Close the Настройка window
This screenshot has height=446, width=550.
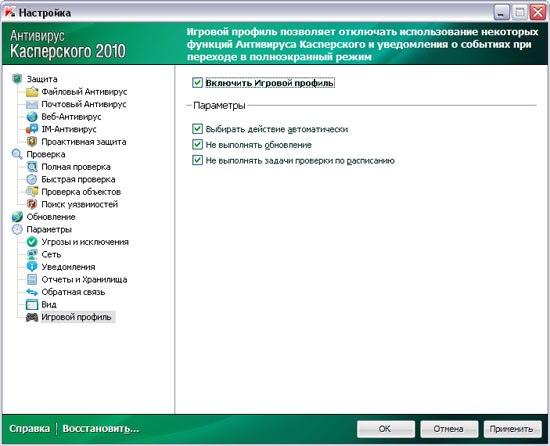click(538, 12)
